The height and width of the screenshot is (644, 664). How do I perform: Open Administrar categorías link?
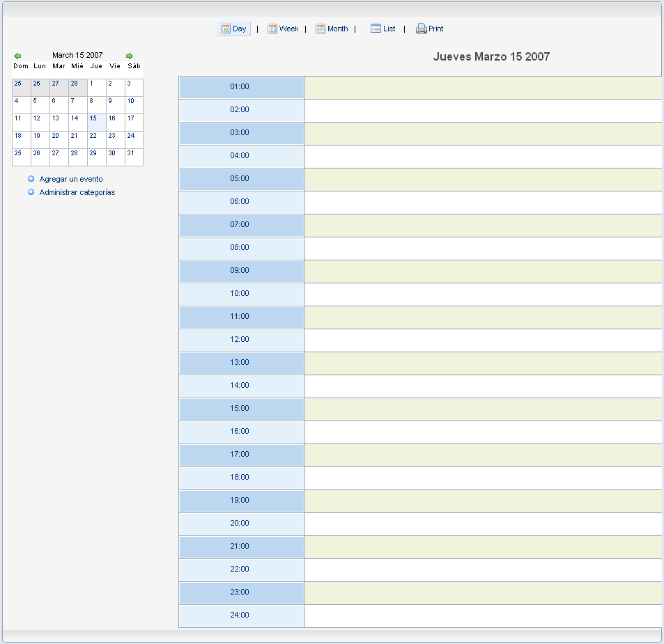[x=77, y=192]
